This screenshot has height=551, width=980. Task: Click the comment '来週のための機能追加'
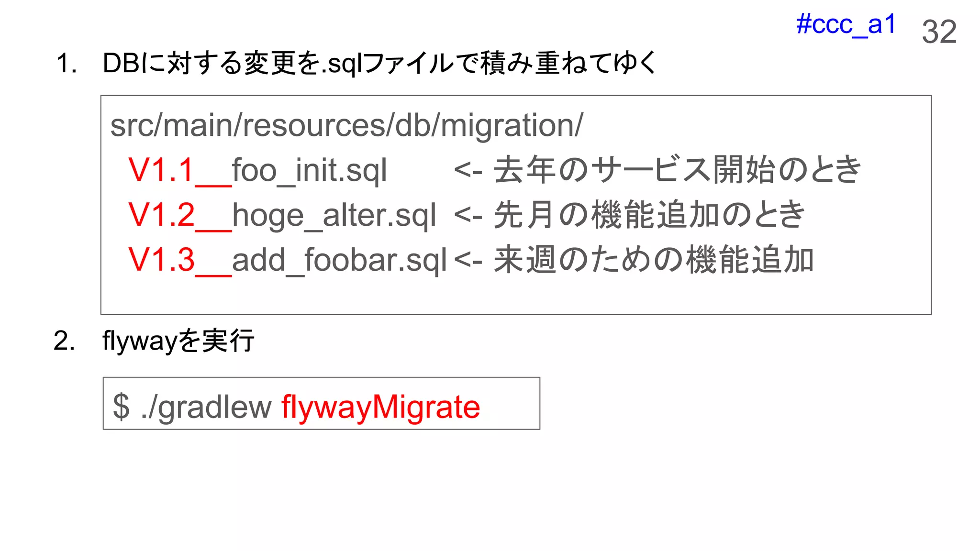[x=654, y=259]
